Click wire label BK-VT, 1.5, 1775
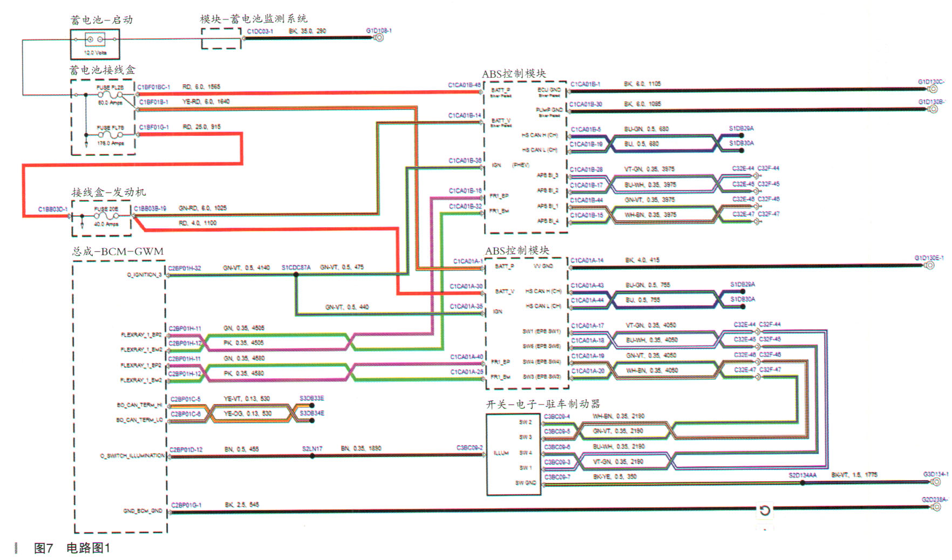952x560 pixels. pyautogui.click(x=854, y=475)
